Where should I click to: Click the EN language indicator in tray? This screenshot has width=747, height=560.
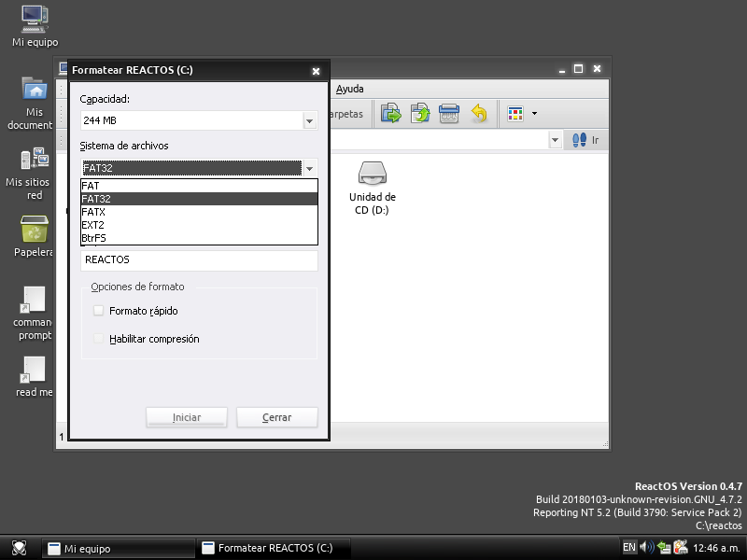tap(628, 547)
